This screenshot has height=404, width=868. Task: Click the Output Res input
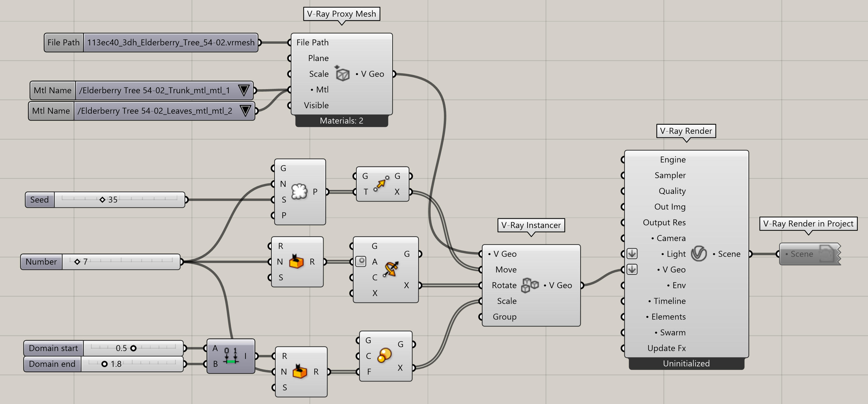coord(664,223)
